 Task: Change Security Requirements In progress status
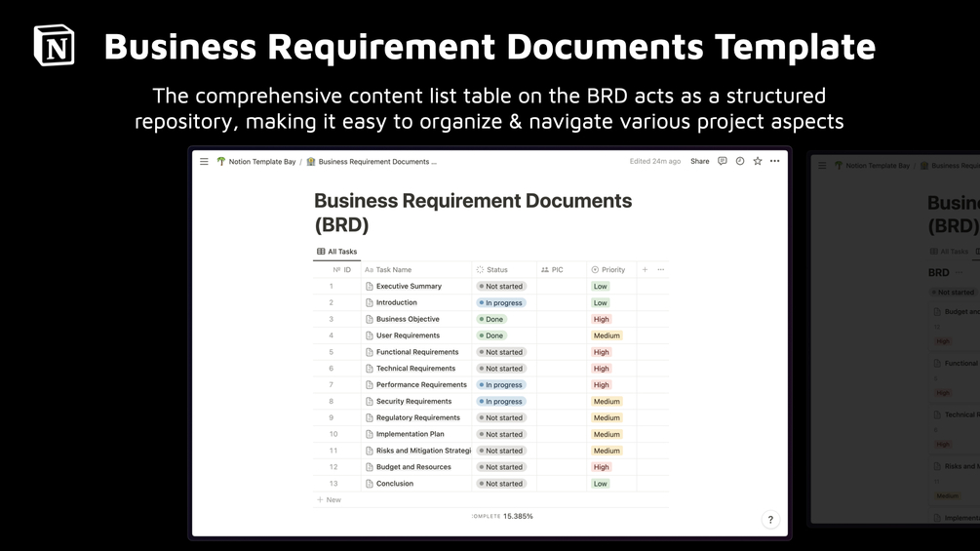(501, 402)
